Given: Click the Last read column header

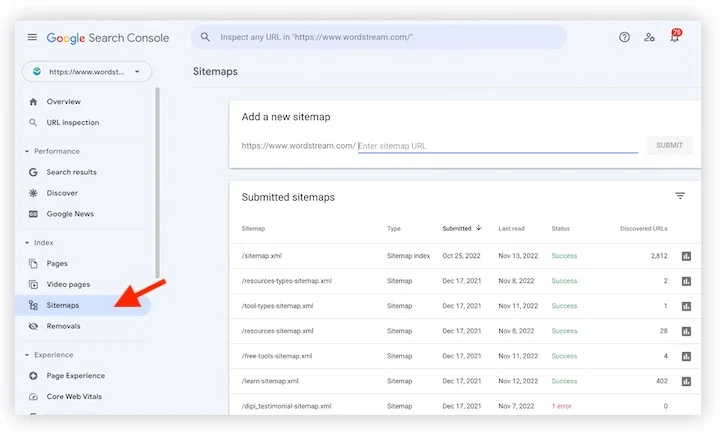Looking at the screenshot, I should tap(512, 229).
